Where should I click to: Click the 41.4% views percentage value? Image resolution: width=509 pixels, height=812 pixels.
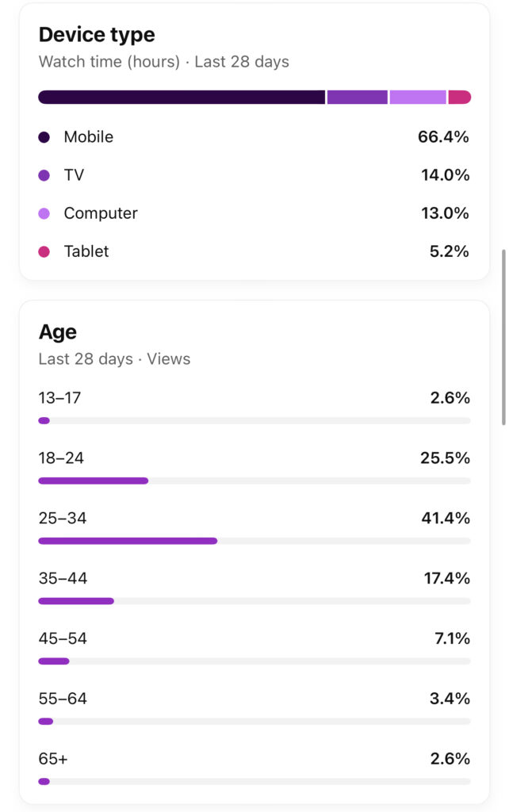446,519
